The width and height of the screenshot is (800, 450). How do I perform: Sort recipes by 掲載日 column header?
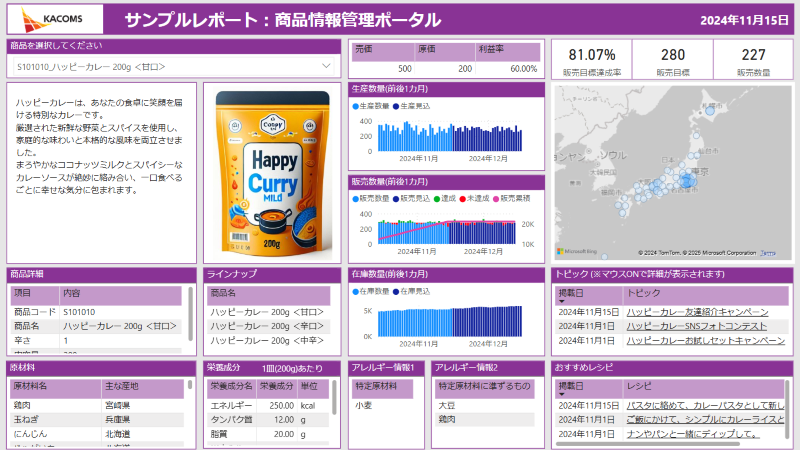(589, 388)
